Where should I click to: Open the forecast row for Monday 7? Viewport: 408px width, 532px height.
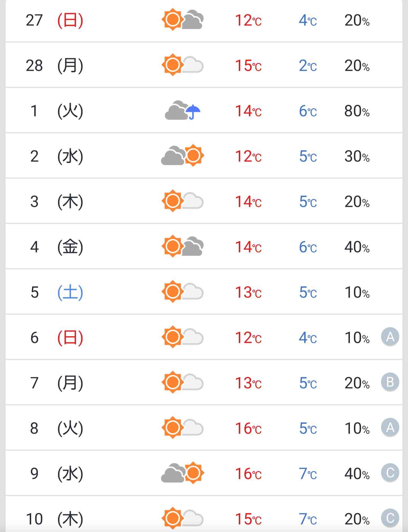204,382
